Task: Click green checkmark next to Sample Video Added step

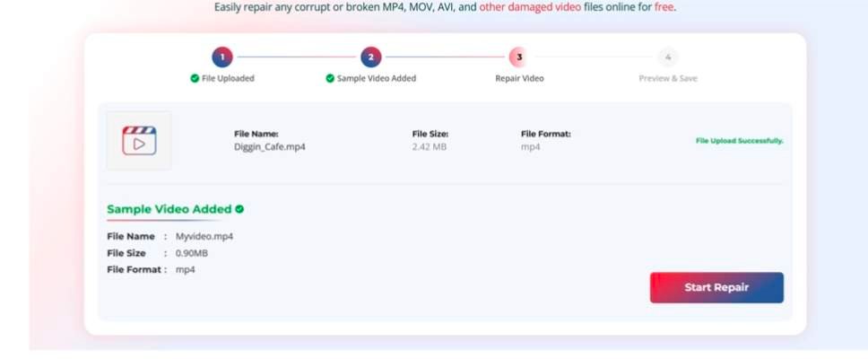Action: [330, 79]
